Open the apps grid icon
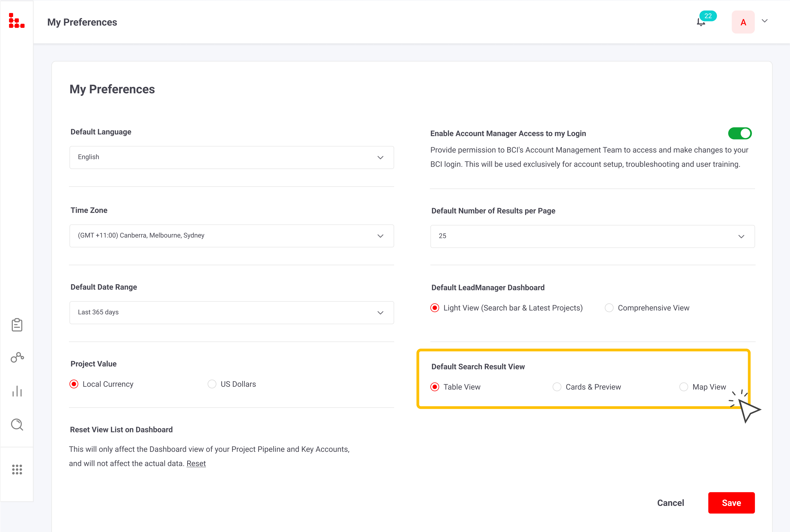Screen dimensions: 790x532 pyautogui.click(x=17, y=470)
